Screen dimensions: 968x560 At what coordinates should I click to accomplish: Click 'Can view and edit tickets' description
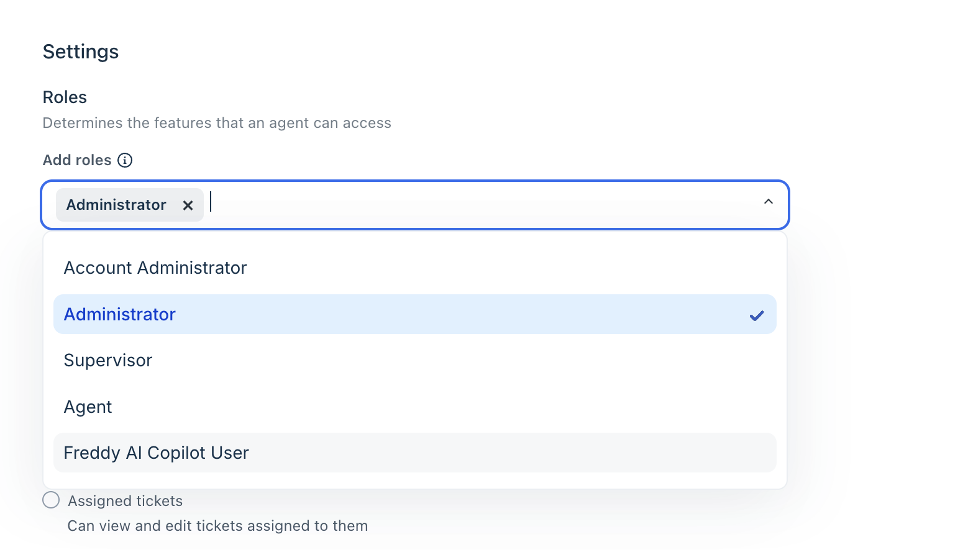tap(217, 526)
